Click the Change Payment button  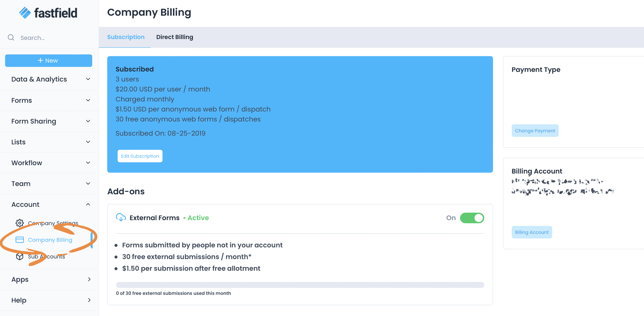tap(535, 131)
